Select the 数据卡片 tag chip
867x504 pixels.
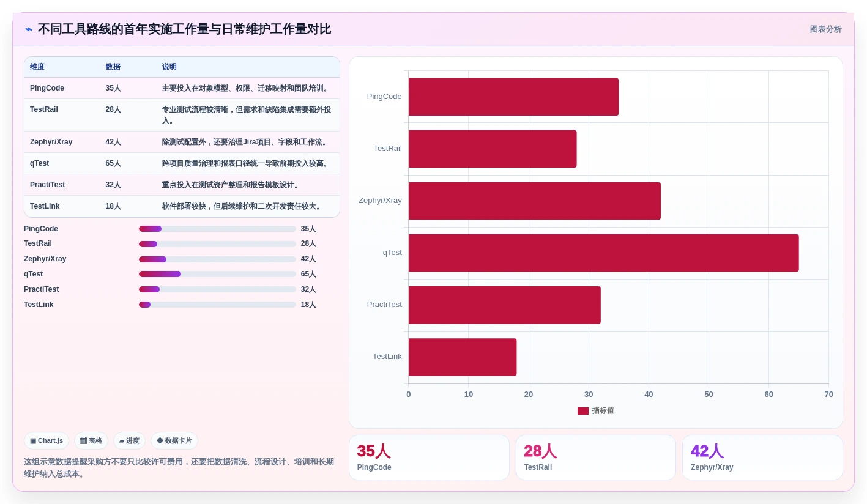coord(174,440)
